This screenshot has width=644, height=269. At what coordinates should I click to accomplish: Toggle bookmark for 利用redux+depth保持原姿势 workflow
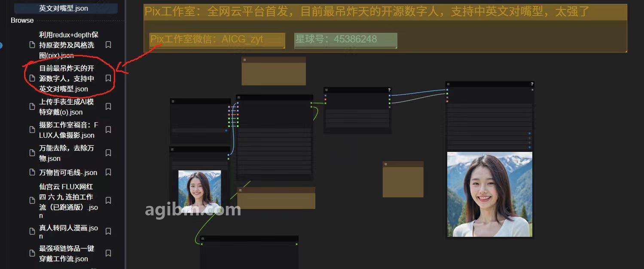pos(108,45)
